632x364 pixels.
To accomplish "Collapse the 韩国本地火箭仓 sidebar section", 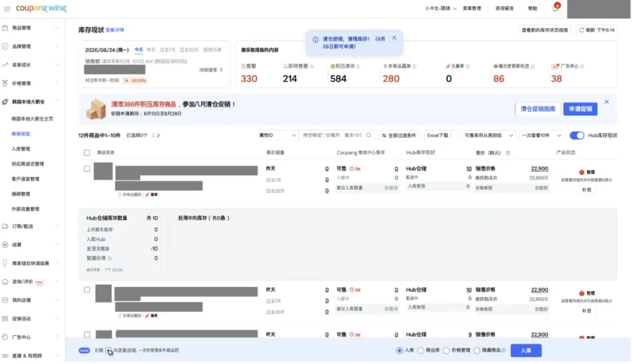I will pyautogui.click(x=57, y=102).
